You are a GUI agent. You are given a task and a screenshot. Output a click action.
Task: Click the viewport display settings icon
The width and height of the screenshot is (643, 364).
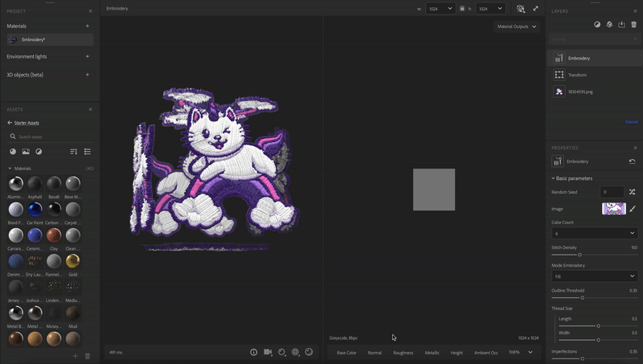point(520,9)
